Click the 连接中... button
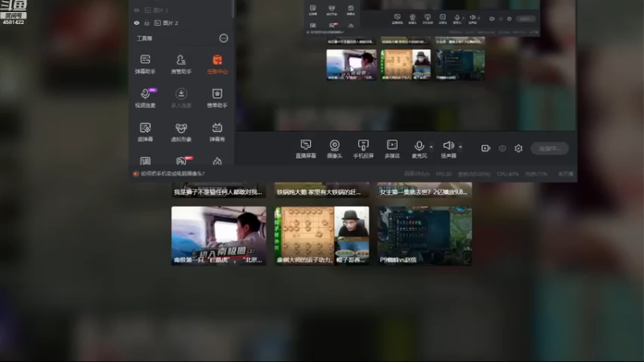This screenshot has width=644, height=362. [550, 148]
